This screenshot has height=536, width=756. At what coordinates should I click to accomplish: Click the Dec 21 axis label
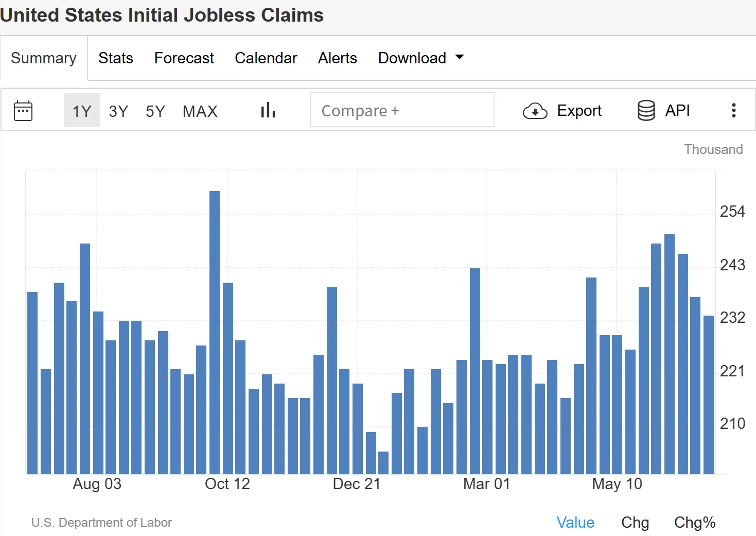pyautogui.click(x=357, y=484)
